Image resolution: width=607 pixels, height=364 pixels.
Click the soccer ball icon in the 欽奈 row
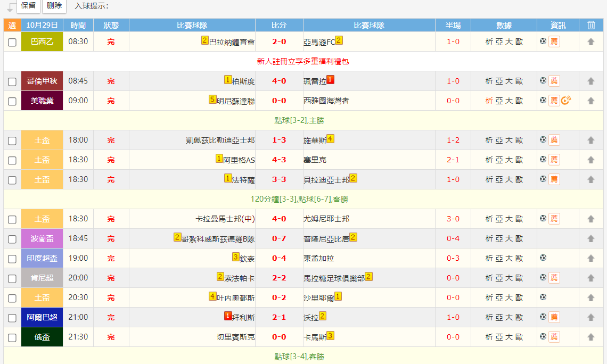543,258
